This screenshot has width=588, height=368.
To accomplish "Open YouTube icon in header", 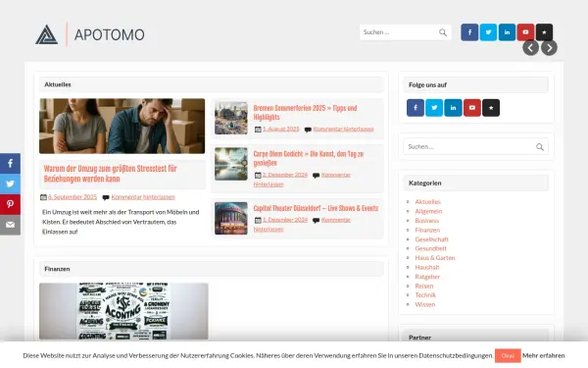I will pyautogui.click(x=525, y=32).
